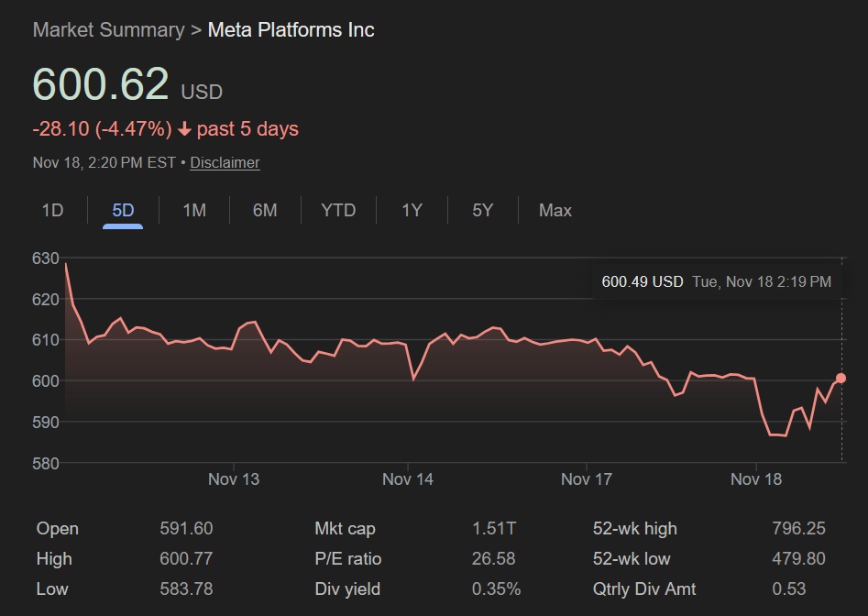Viewport: 868px width, 616px height.
Task: Click the 52-wk high value 796.25
Action: click(798, 529)
